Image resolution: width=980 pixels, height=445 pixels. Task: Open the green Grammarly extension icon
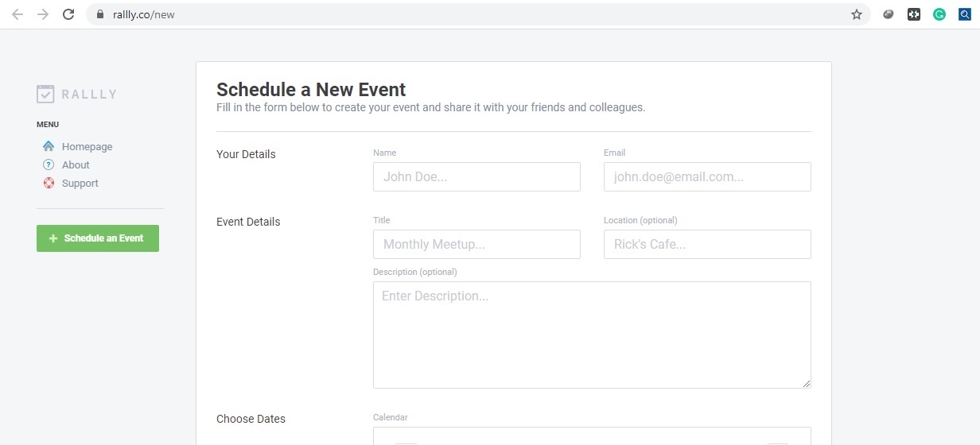(939, 14)
